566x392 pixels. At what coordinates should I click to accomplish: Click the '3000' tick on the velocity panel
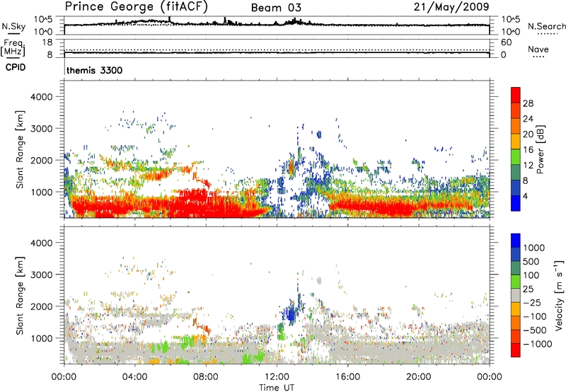pyautogui.click(x=42, y=275)
